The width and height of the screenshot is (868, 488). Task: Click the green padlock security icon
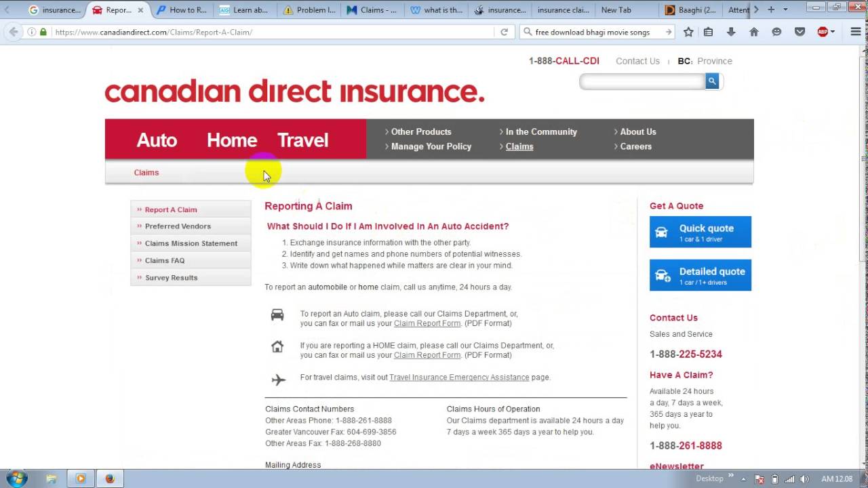coord(43,32)
